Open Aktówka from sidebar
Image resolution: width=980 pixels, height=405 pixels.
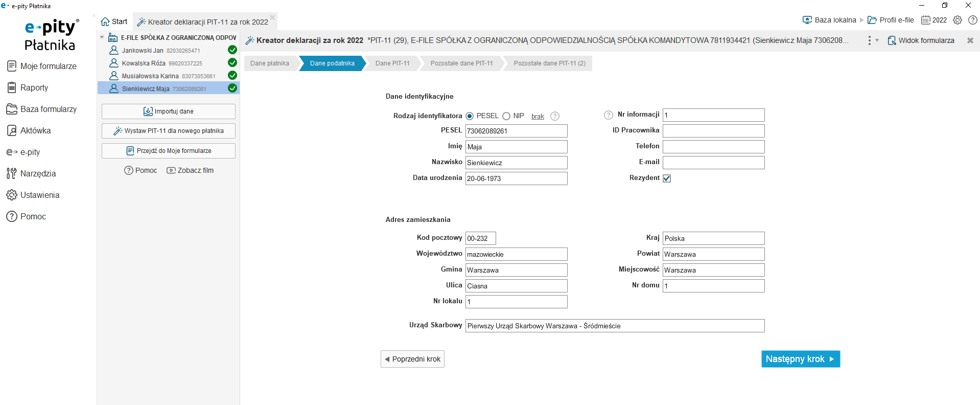[x=29, y=130]
